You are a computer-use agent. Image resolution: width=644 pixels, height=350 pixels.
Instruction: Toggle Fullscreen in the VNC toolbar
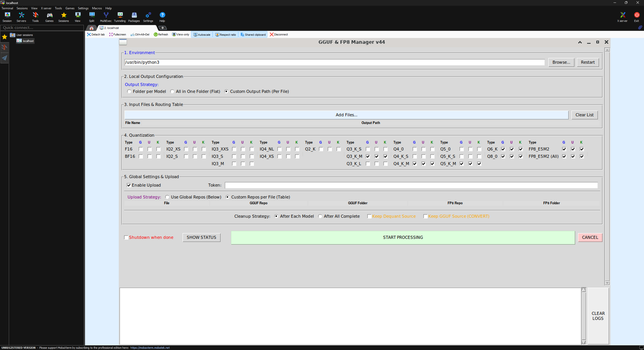(x=117, y=34)
